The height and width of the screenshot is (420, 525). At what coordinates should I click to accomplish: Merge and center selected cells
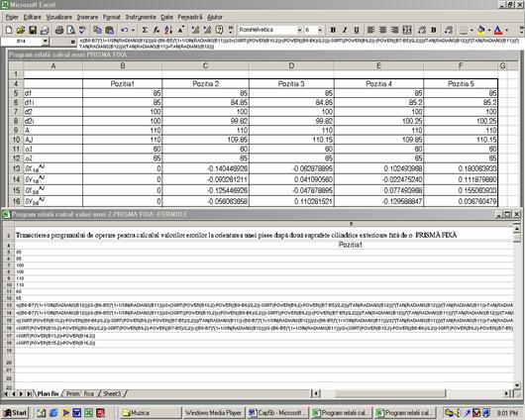(407, 30)
